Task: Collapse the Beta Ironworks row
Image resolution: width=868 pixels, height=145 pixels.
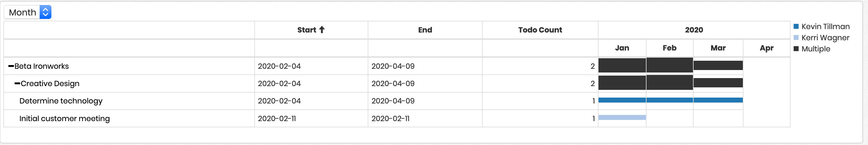Action: tap(11, 66)
